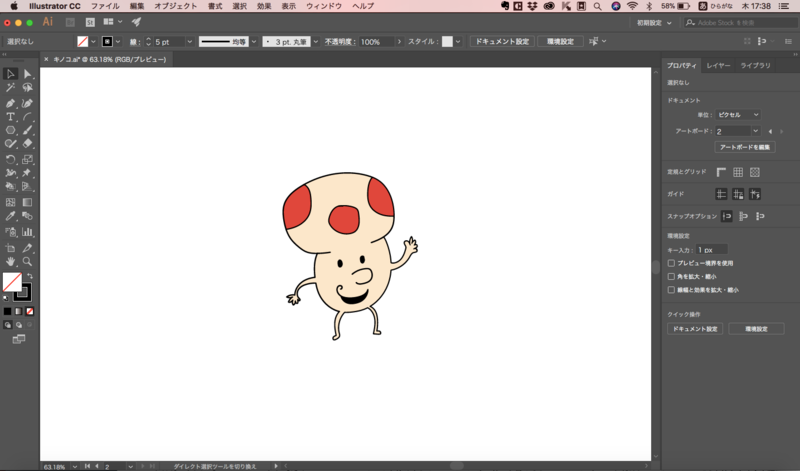The image size is (800, 471).
Task: Select the Arc segment tool
Action: pos(28,117)
